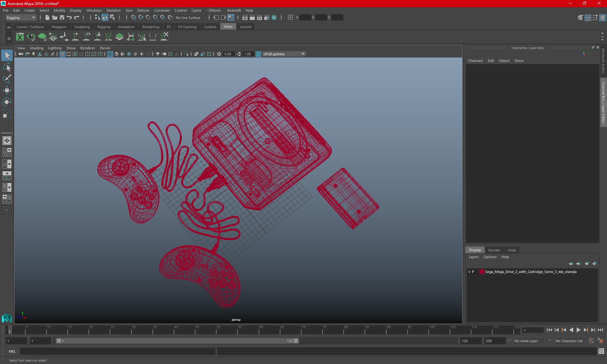Open the Panels viewport menu

105,48
